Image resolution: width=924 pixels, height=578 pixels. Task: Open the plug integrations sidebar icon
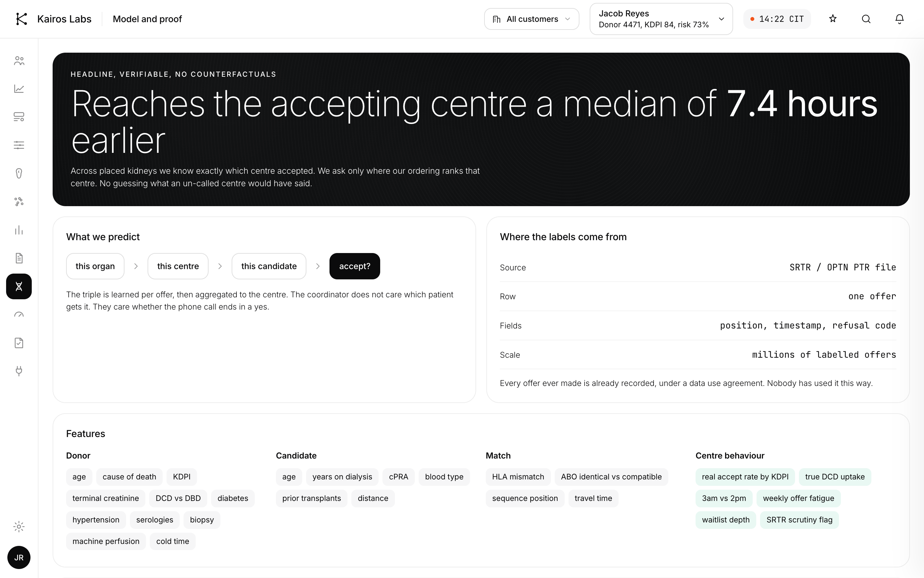click(19, 371)
